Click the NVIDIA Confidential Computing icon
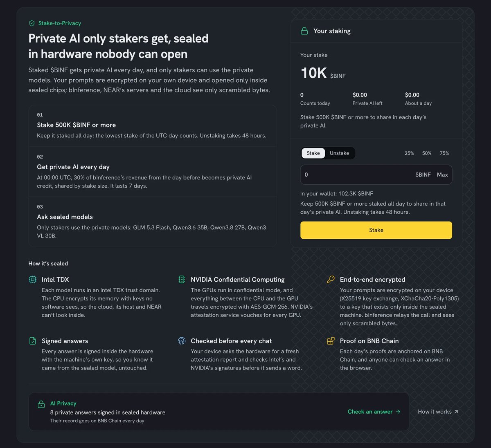 (182, 280)
